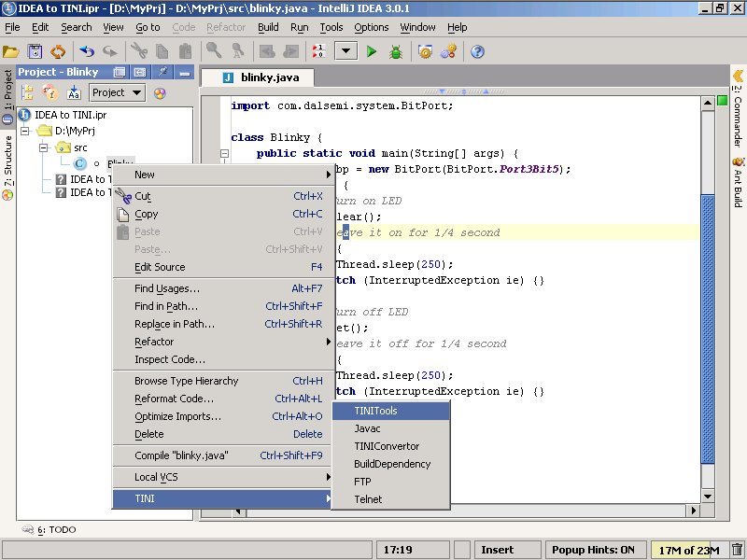Click the floating mode icon in Project panel header
747x560 pixels.
pyautogui.click(x=120, y=72)
